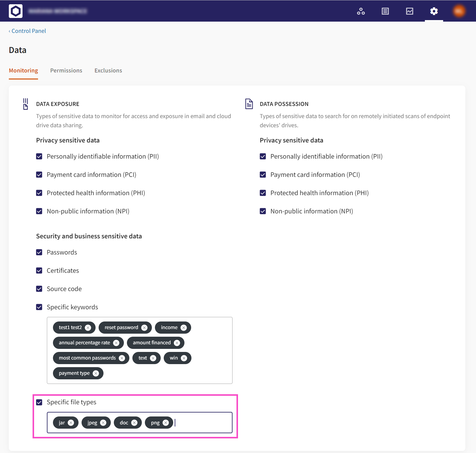476x453 pixels.
Task: Open the connections nodes icon in header
Action: coord(361,11)
